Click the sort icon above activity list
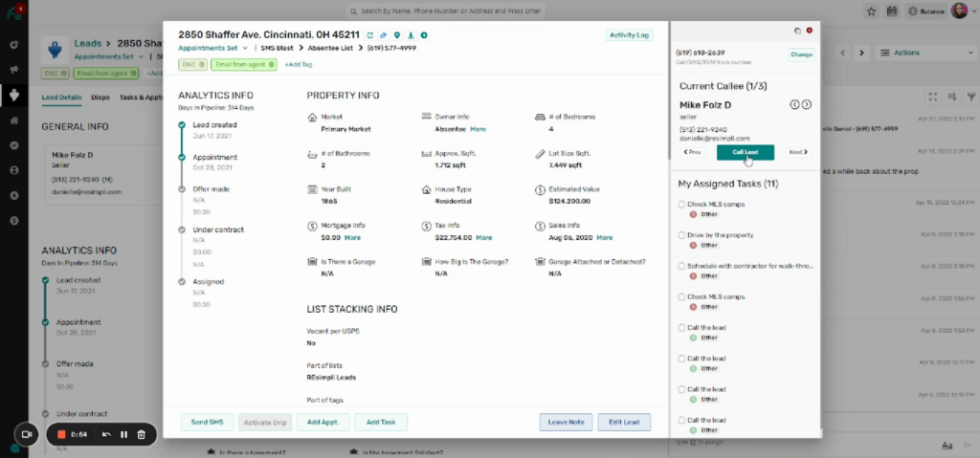 (x=952, y=97)
